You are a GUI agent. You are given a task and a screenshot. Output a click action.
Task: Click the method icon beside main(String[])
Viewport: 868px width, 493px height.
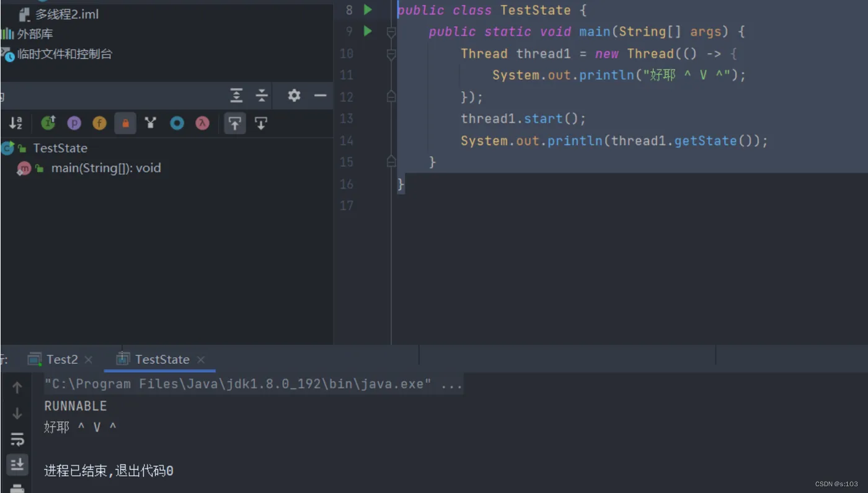tap(24, 168)
